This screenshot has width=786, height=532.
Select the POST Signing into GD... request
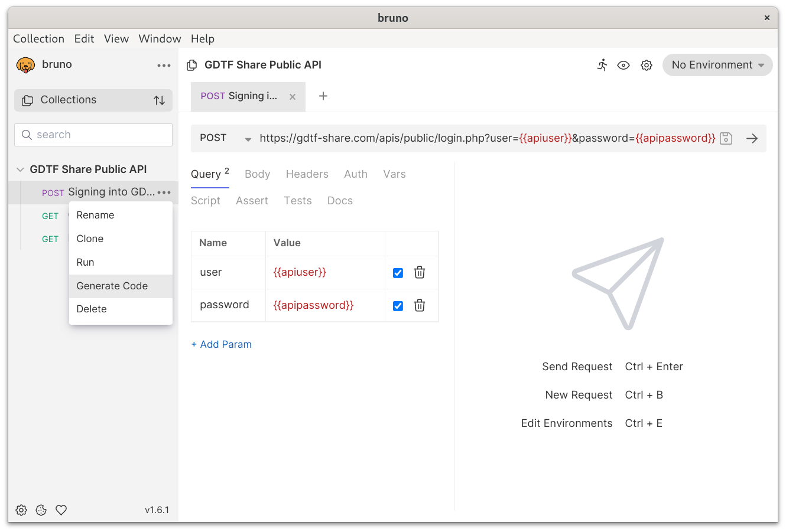tap(98, 192)
